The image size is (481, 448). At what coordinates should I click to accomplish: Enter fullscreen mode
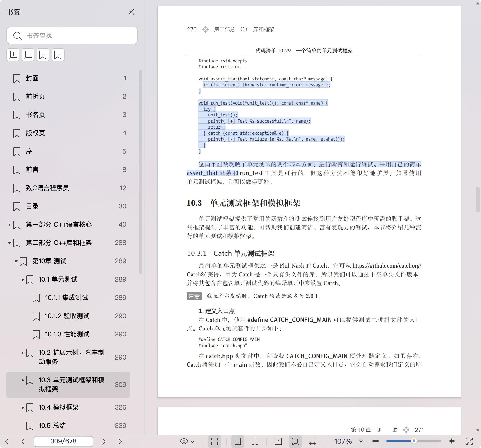click(x=469, y=441)
